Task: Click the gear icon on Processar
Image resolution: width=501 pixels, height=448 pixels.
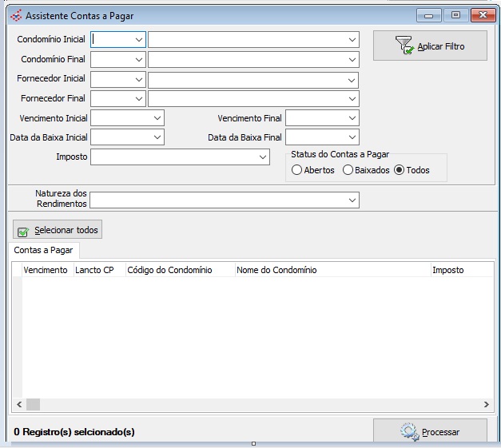Action: point(410,432)
